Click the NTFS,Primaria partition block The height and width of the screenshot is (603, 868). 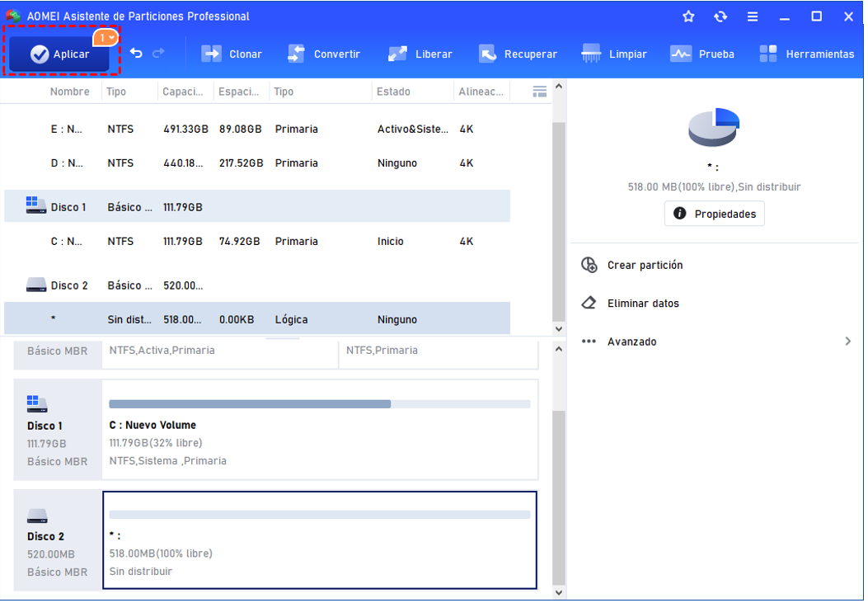439,353
